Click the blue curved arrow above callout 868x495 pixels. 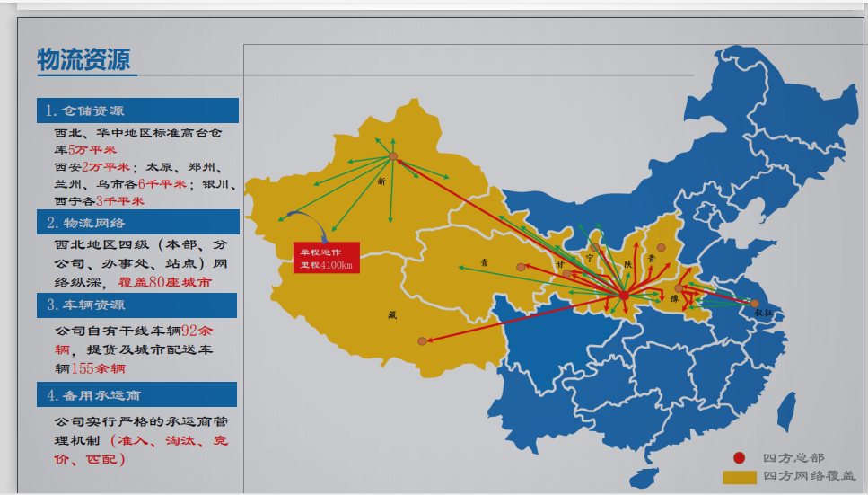300,221
